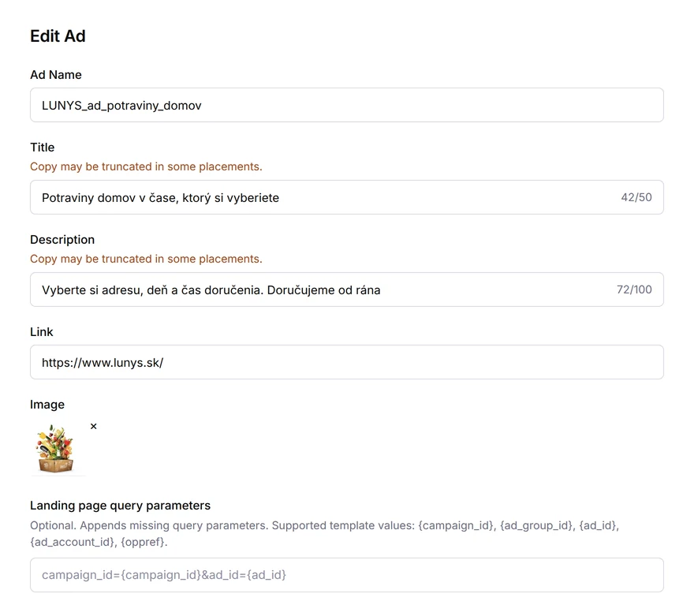Click the truncation warning under Title
This screenshot has width=694, height=616.
pos(146,166)
